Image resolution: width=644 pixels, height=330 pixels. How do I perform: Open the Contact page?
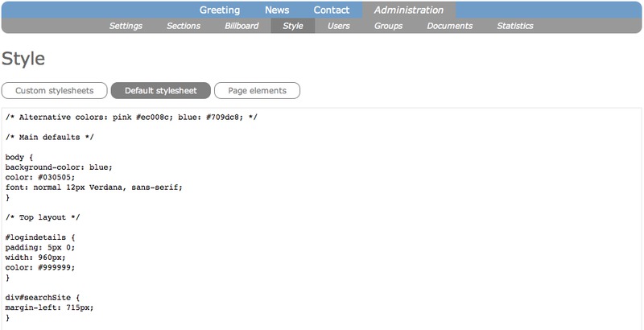[332, 10]
